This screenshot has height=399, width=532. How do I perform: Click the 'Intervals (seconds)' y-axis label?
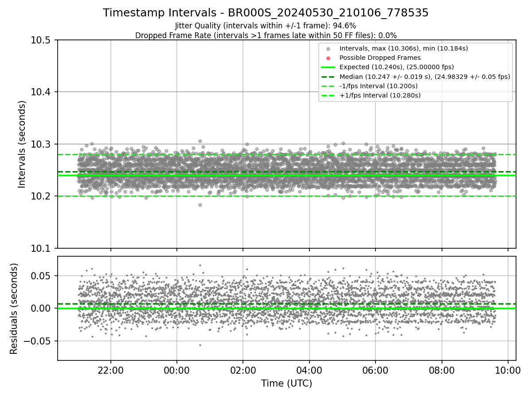point(22,144)
